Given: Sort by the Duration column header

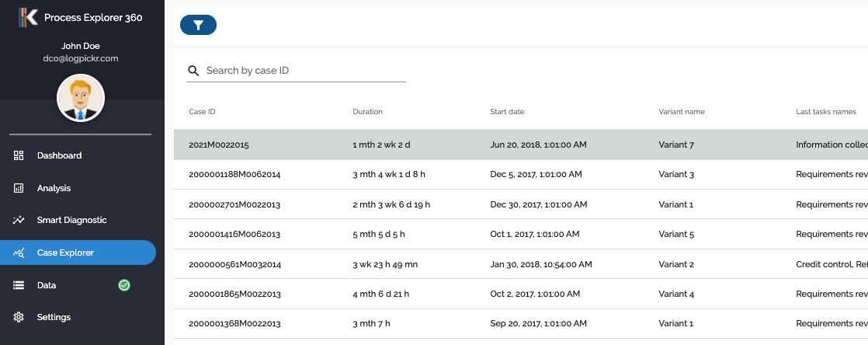Looking at the screenshot, I should pos(367,112).
